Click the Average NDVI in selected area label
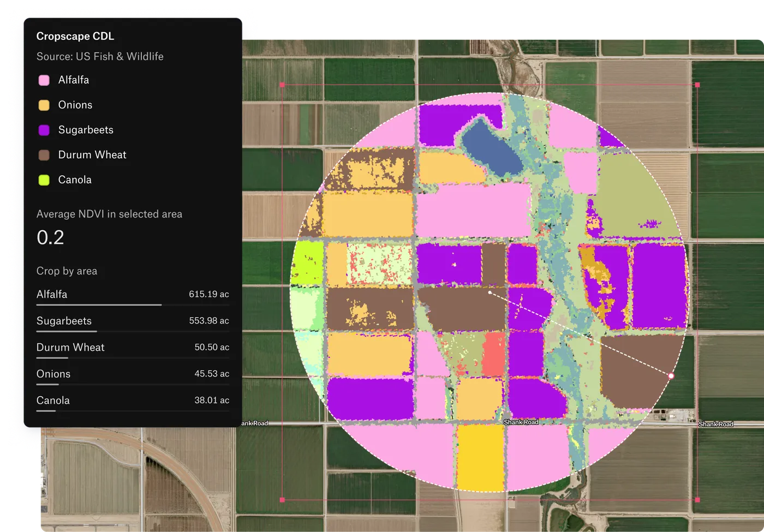Image resolution: width=764 pixels, height=532 pixels. coord(109,214)
